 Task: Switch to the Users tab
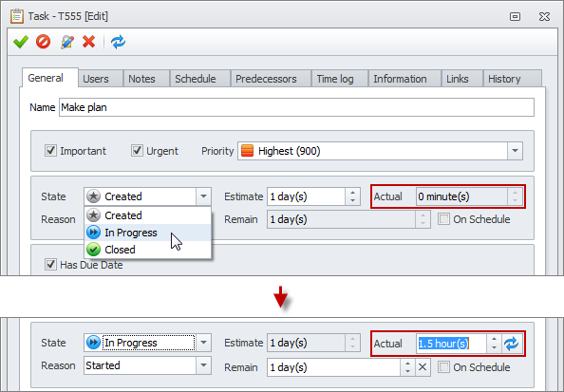coord(101,79)
